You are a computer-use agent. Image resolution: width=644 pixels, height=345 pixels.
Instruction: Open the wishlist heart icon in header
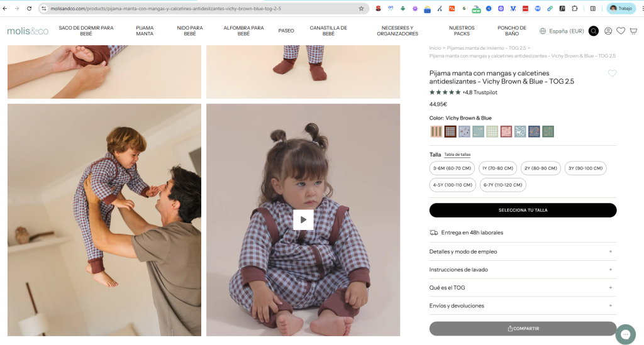[x=621, y=31]
